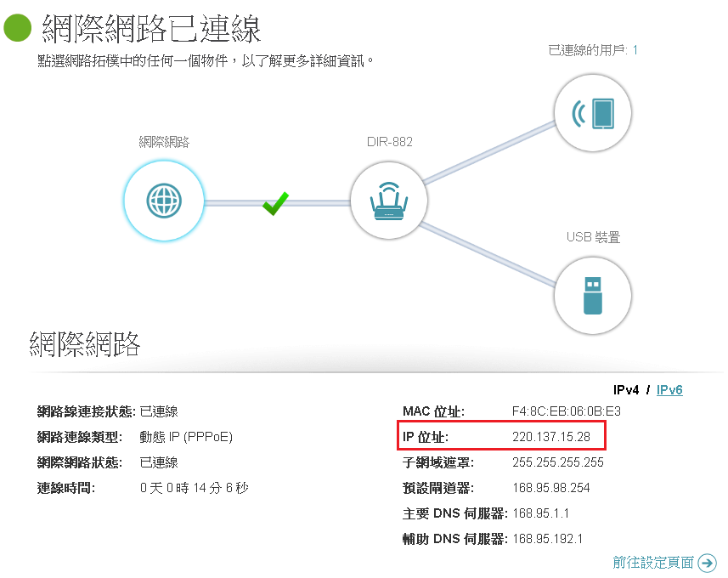Switch to the IPv6 tab
This screenshot has height=578, width=728.
click(669, 389)
